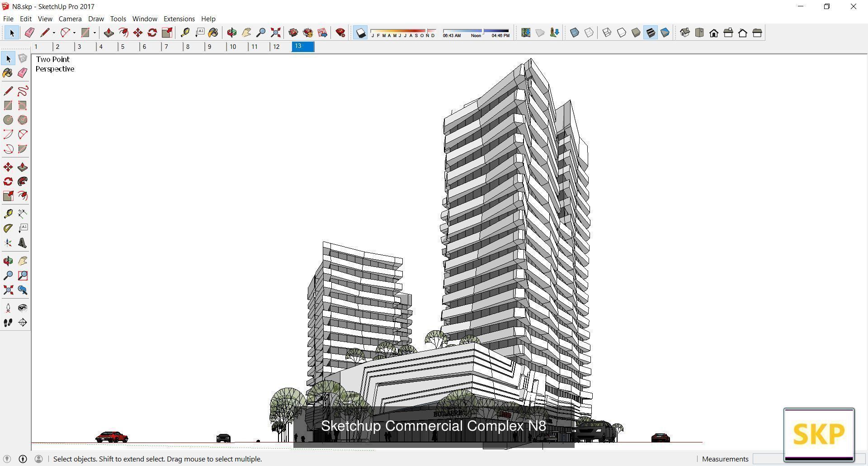868x466 pixels.
Task: Select the Orbit tool in top toolbar
Action: click(231, 33)
